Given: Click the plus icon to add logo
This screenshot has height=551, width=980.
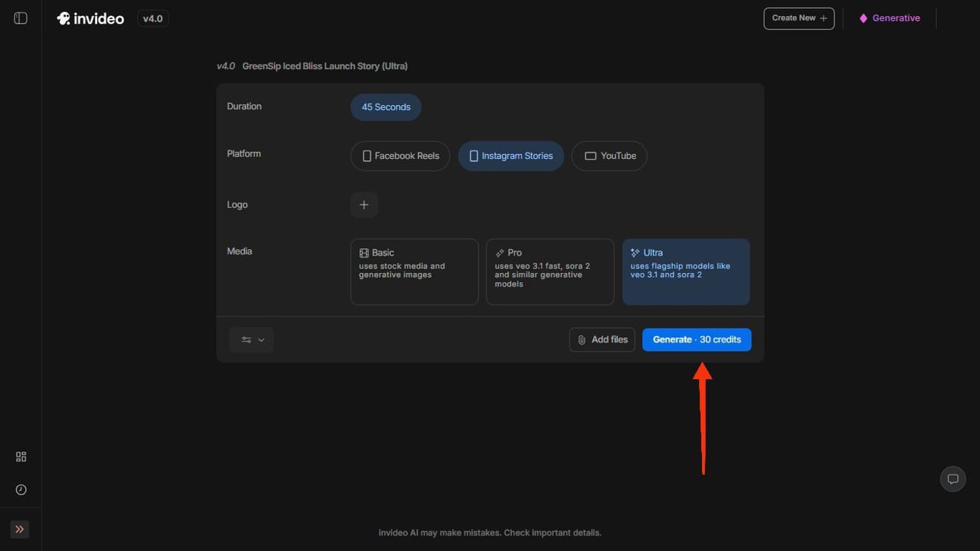Looking at the screenshot, I should 364,205.
